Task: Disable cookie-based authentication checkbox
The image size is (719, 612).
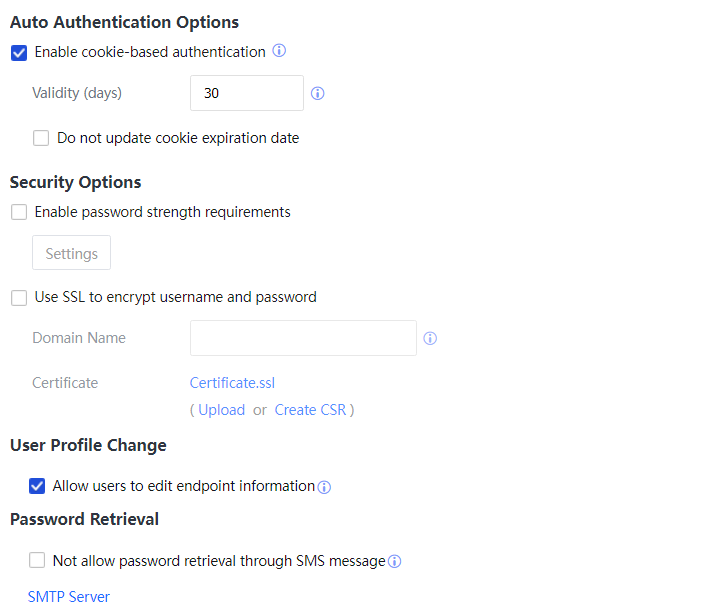Action: point(19,52)
